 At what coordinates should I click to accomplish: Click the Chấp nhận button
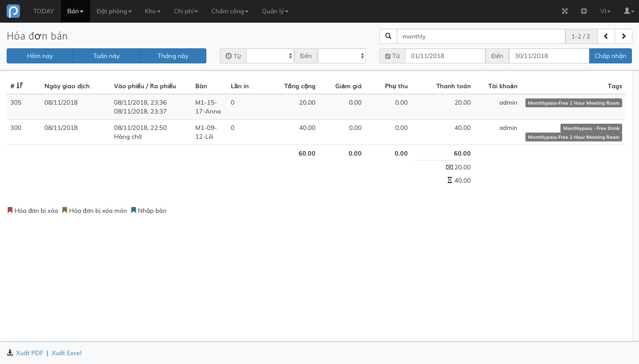click(611, 56)
